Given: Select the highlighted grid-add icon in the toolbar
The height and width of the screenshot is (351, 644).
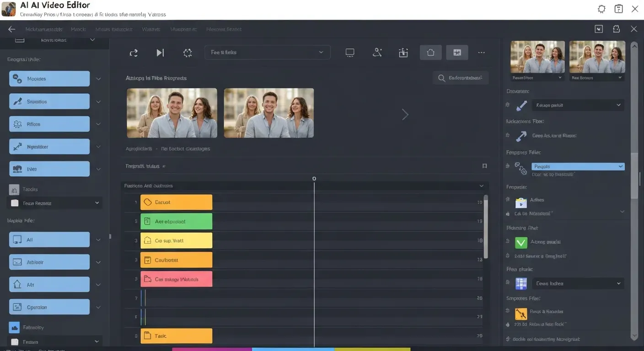Looking at the screenshot, I should [457, 52].
